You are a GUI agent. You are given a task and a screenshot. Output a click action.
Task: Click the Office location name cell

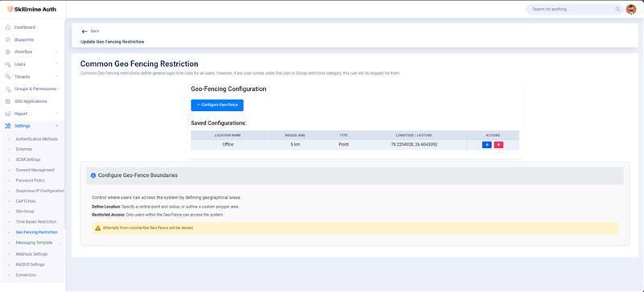coord(228,145)
